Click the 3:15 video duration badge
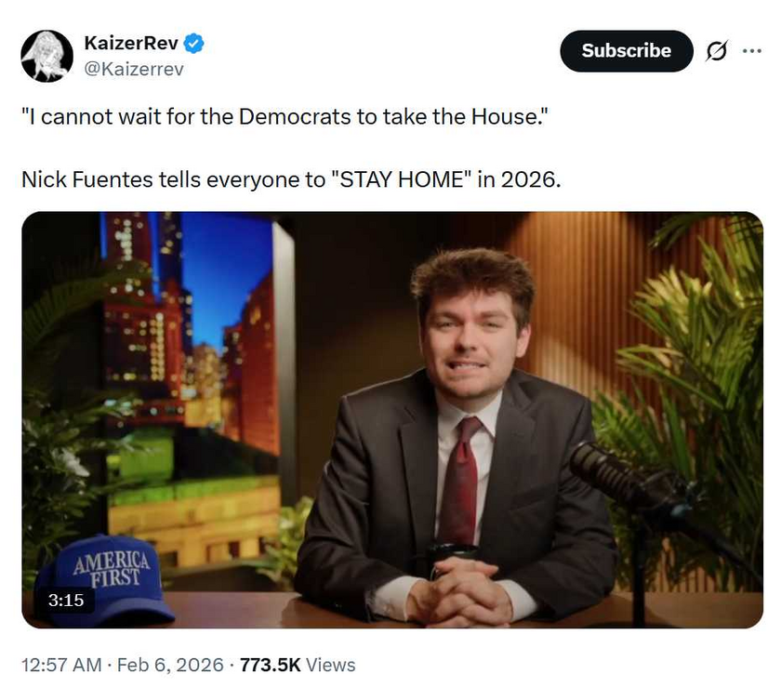The height and width of the screenshot is (700, 781). (66, 600)
